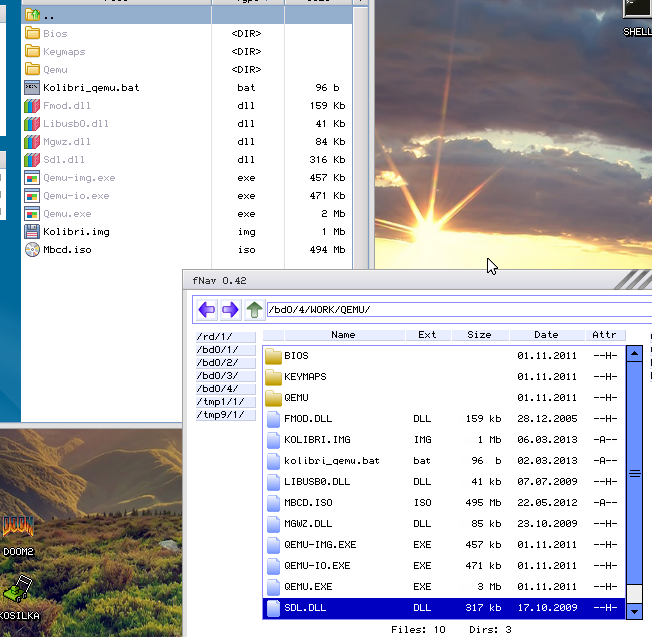The height and width of the screenshot is (637, 652).
Task: Select the Mbcd.iso disc icon
Action: point(32,249)
